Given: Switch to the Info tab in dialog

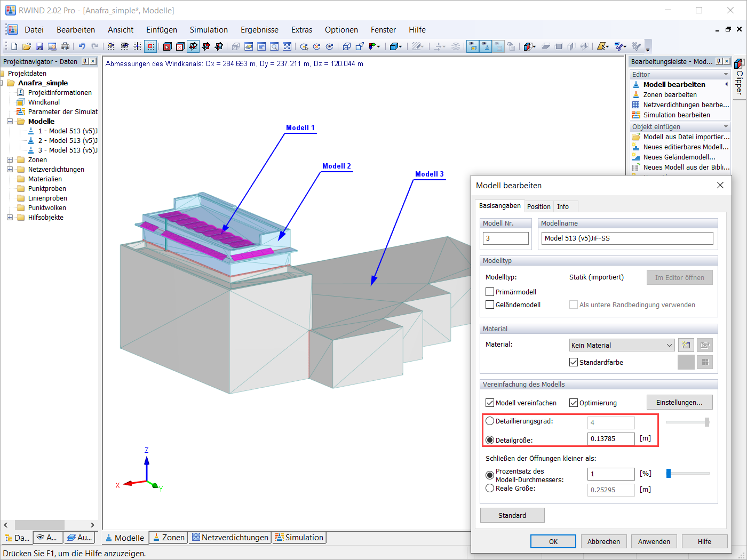Looking at the screenshot, I should coord(563,206).
